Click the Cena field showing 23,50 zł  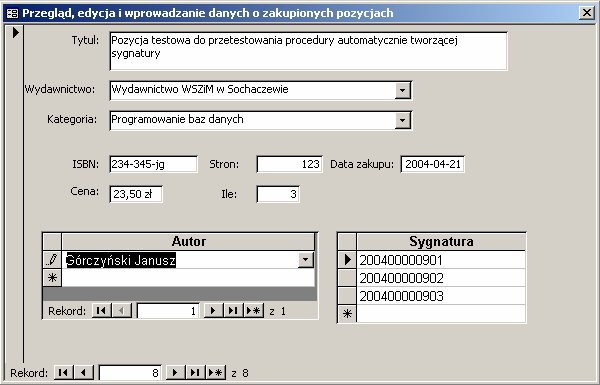(136, 194)
